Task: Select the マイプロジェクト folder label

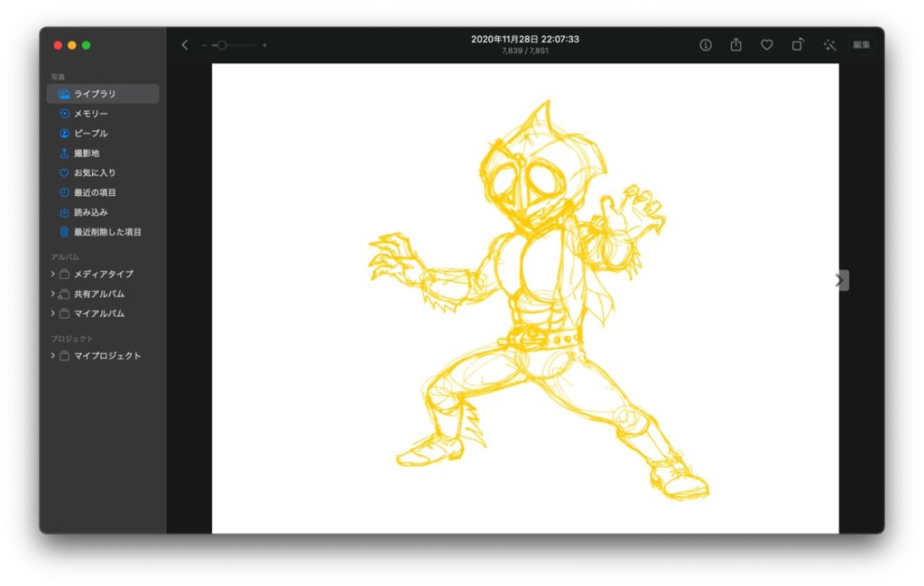Action: click(107, 356)
